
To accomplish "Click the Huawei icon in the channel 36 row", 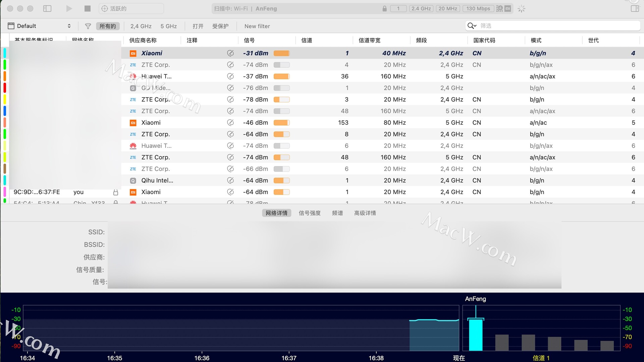I will (x=133, y=76).
